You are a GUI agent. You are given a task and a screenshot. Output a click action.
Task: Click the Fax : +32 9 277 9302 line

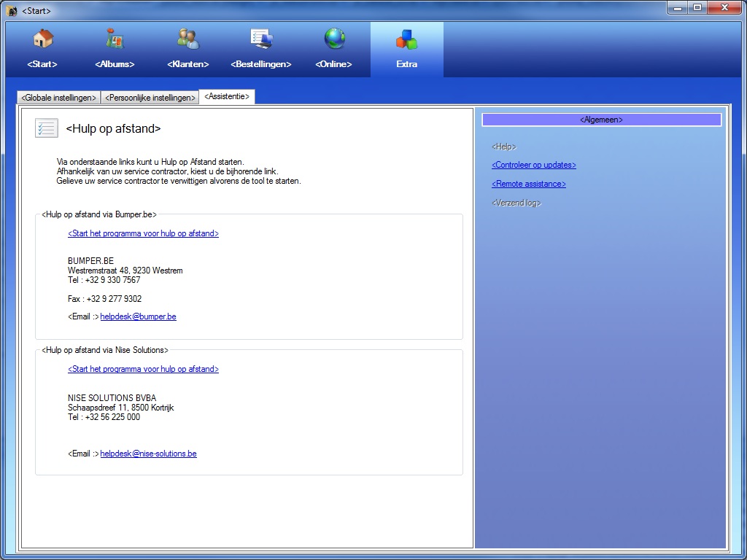[105, 299]
